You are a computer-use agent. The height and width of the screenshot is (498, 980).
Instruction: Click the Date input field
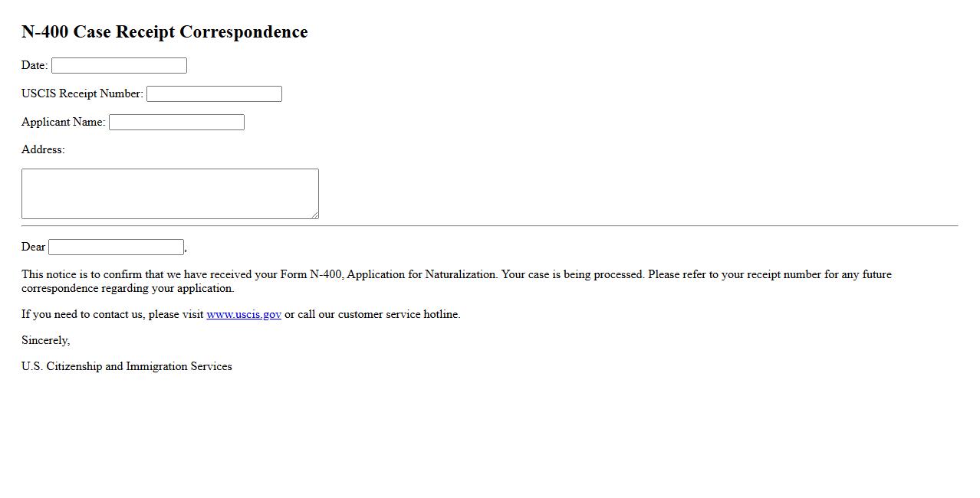click(119, 66)
